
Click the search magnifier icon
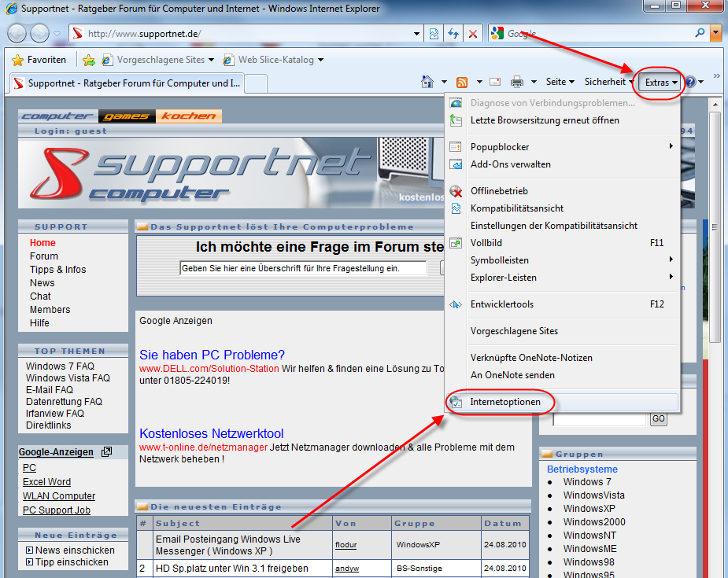pos(700,33)
